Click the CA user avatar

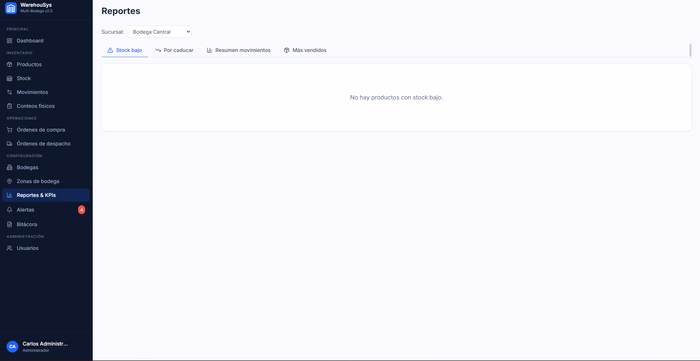(x=12, y=346)
